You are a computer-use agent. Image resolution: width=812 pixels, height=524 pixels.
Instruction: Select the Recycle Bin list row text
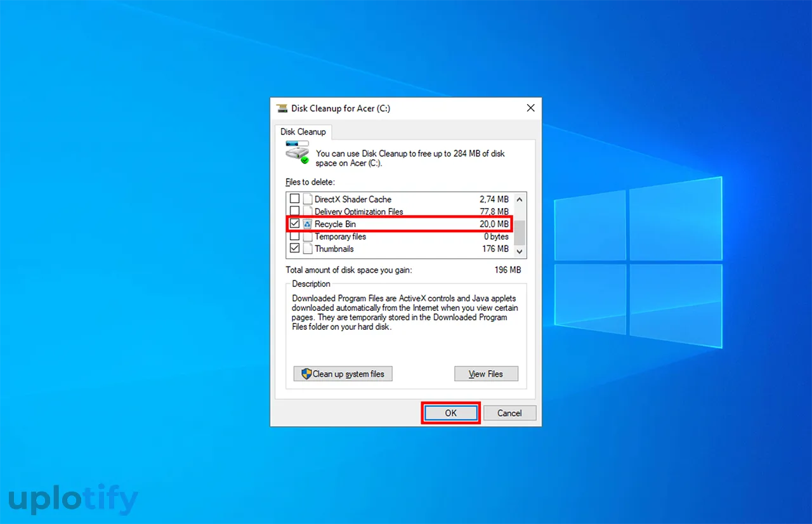point(336,224)
